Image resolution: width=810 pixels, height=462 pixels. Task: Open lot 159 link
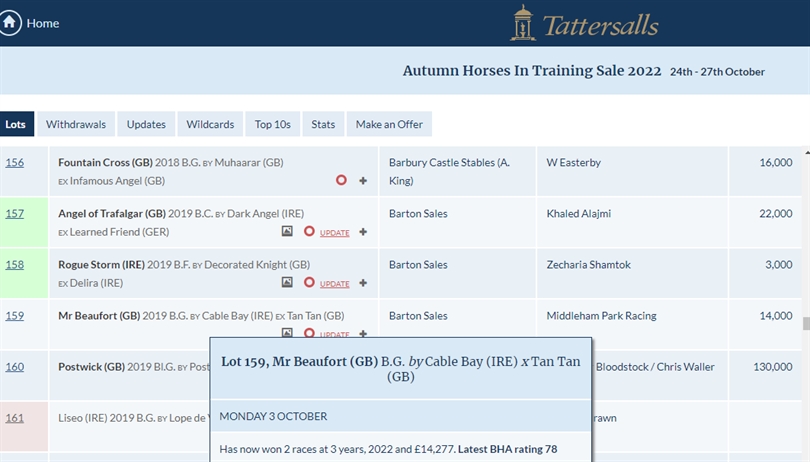click(14, 316)
